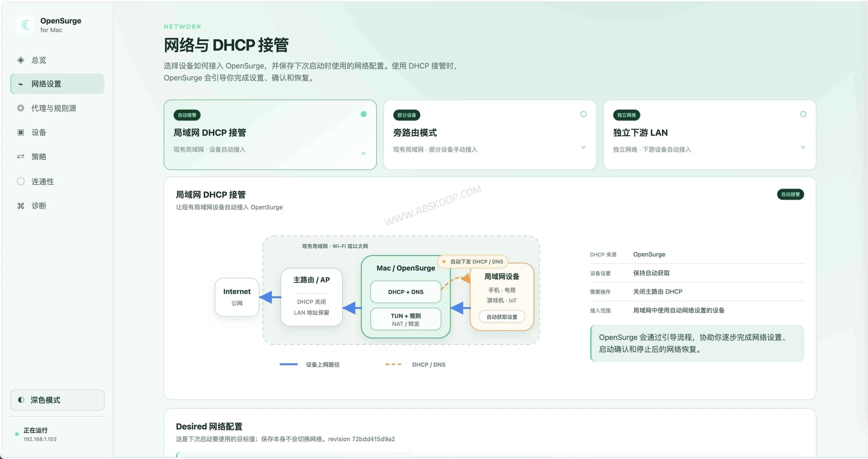Click the 部分设备 badge
Screen dimensions: 868x459
point(407,115)
